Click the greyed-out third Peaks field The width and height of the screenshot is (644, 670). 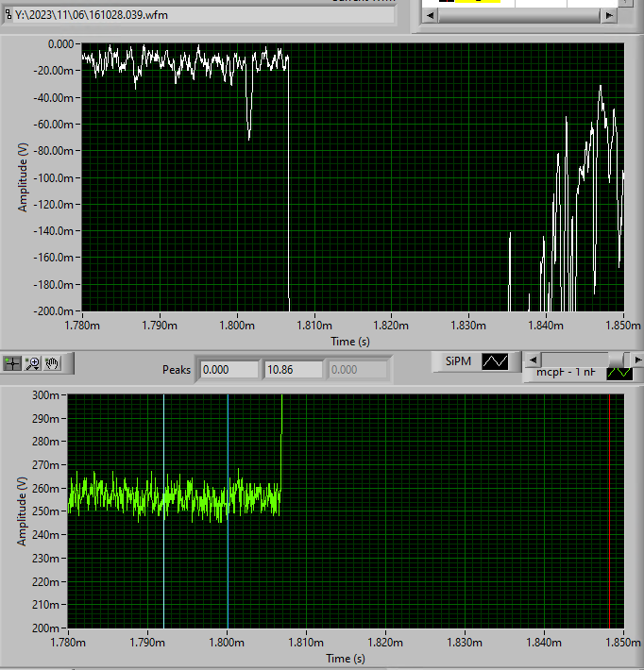(x=358, y=370)
